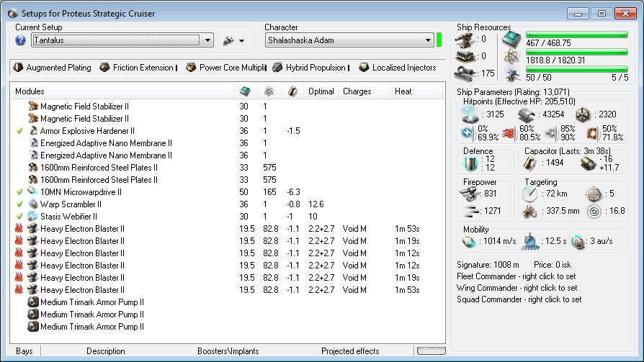Click the hull hitpoints icon showing 2320
The height and width of the screenshot is (362, 644).
[582, 114]
